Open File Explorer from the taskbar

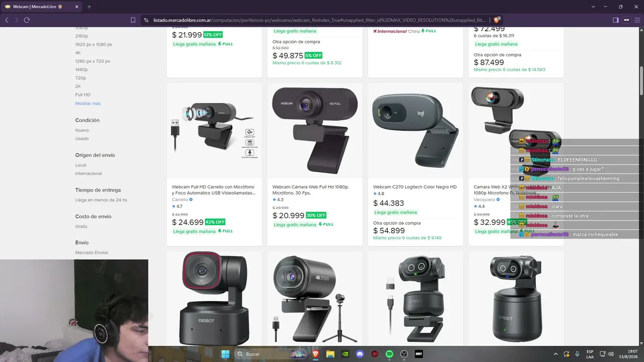[x=330, y=354]
